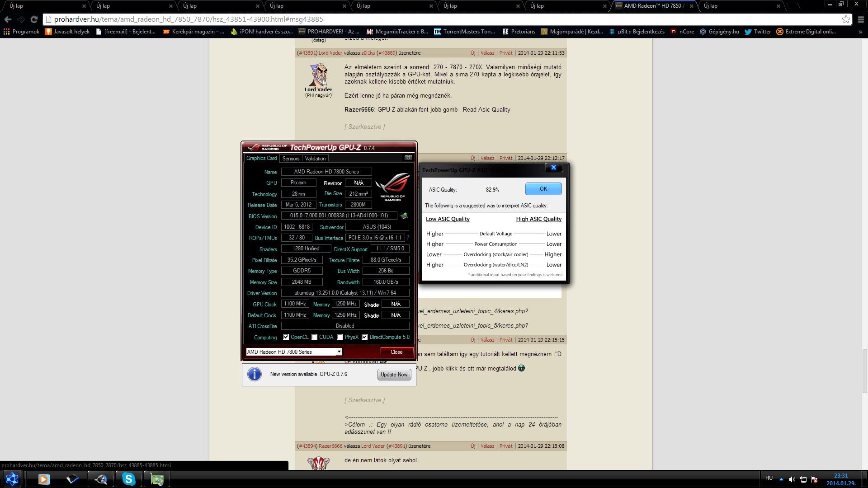Click the browser forward arrow
Viewport: 868px width, 488px height.
[x=21, y=19]
